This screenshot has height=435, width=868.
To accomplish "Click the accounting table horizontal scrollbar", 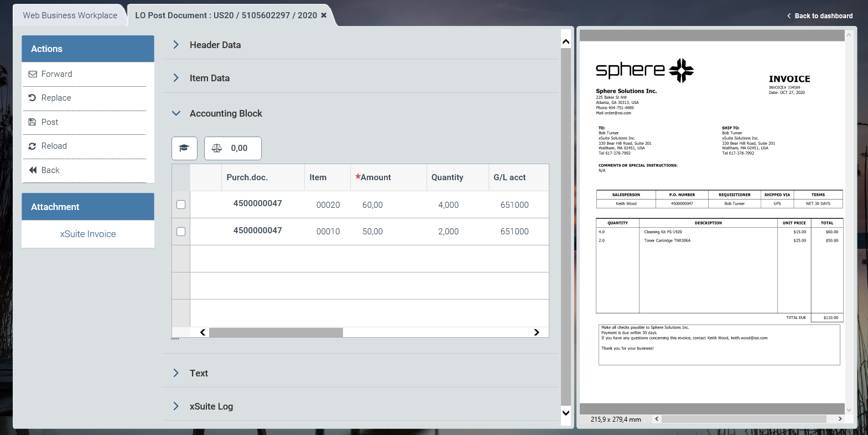I will click(276, 332).
